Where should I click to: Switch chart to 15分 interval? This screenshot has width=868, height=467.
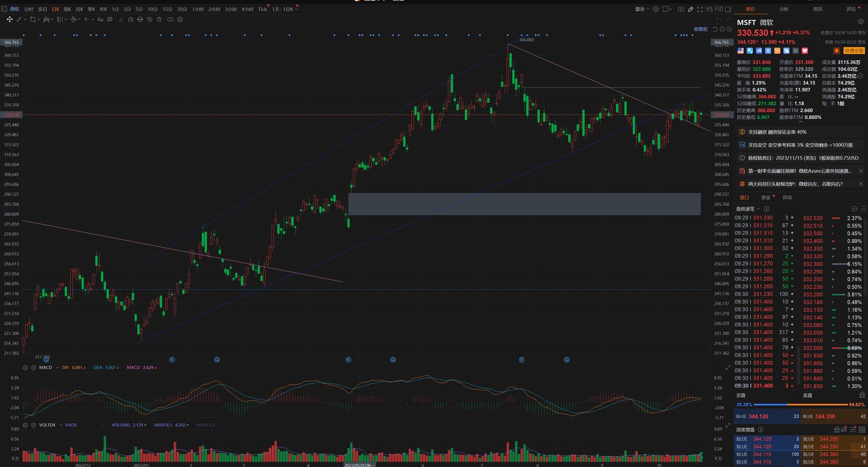[167, 9]
